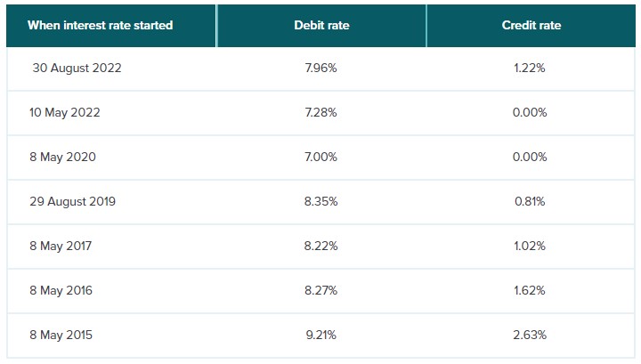
Task: Click the 9.21% debit rate value
Action: pos(321,335)
